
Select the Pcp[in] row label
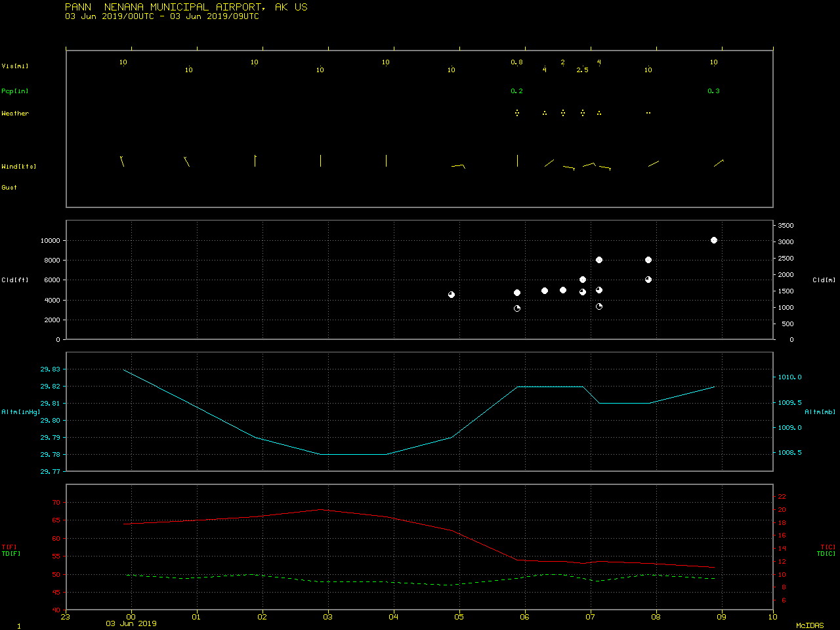coord(15,91)
